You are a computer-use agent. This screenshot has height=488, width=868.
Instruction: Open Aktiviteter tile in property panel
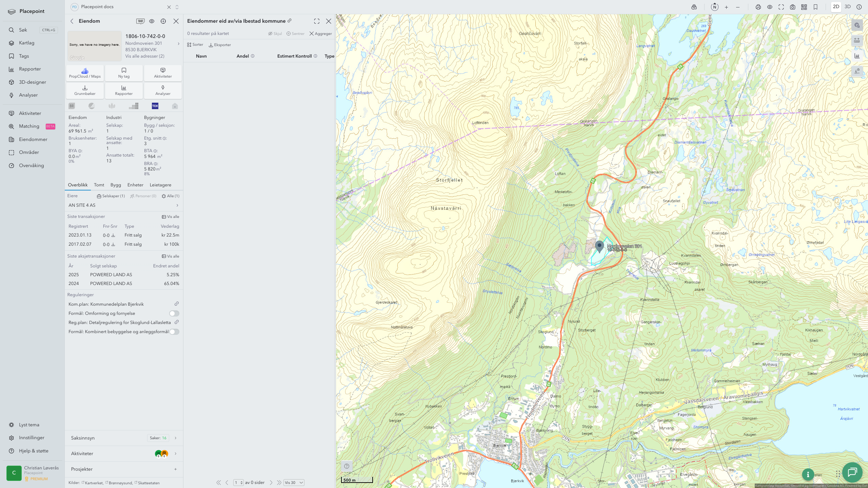(163, 73)
